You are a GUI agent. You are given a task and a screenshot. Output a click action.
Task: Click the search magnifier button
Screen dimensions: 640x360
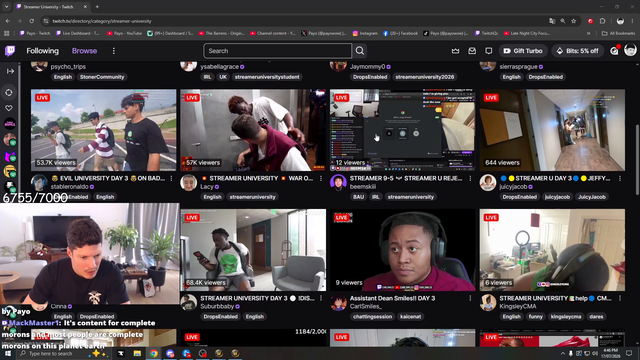coord(360,51)
